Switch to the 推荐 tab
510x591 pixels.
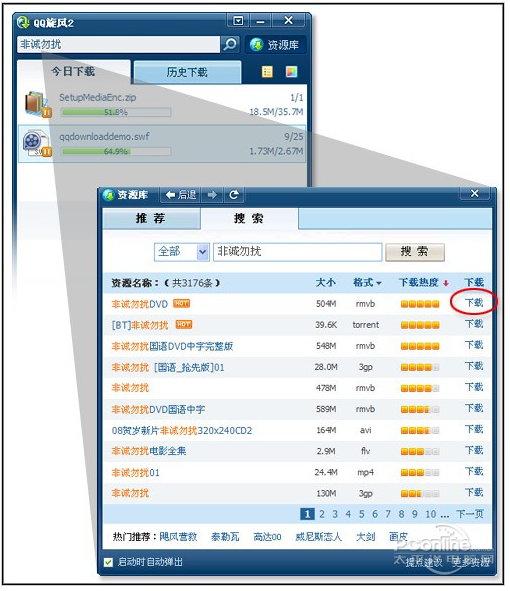151,218
